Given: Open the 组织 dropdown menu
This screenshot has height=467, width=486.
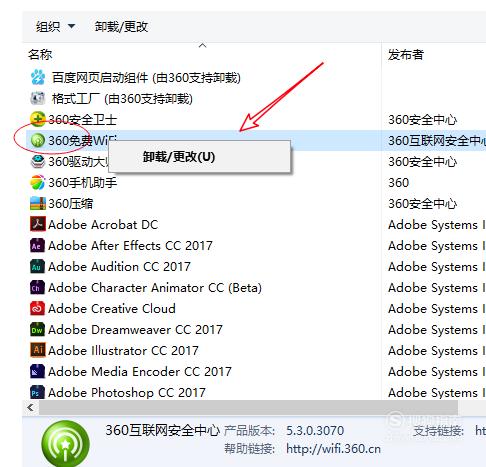Looking at the screenshot, I should [x=55, y=26].
